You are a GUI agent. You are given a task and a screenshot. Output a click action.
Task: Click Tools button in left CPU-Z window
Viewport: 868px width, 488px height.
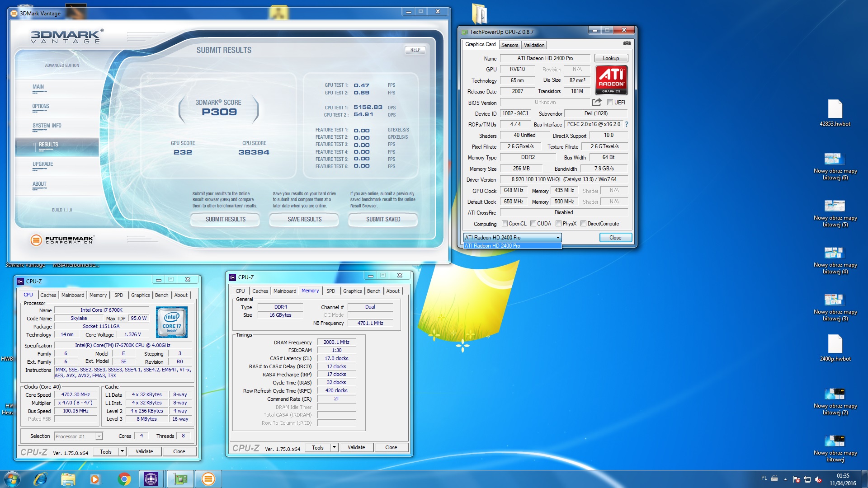point(106,451)
